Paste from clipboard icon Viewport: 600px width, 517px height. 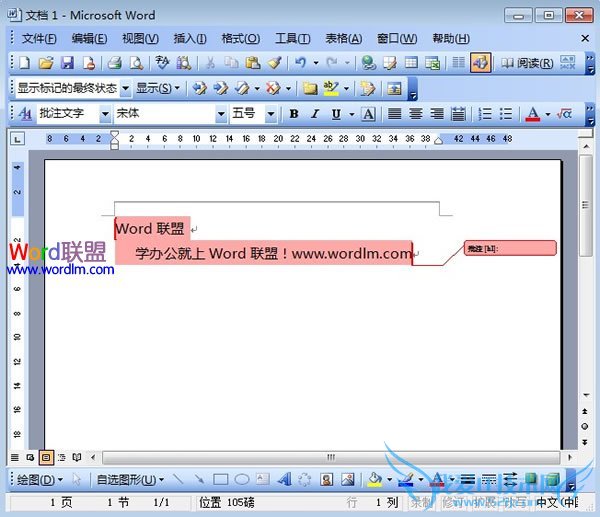coord(253,62)
